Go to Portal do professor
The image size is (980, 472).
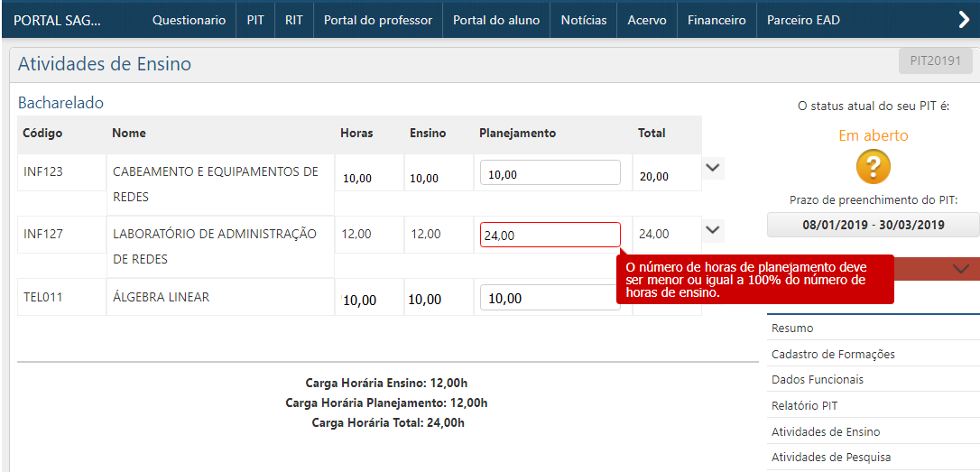click(377, 20)
